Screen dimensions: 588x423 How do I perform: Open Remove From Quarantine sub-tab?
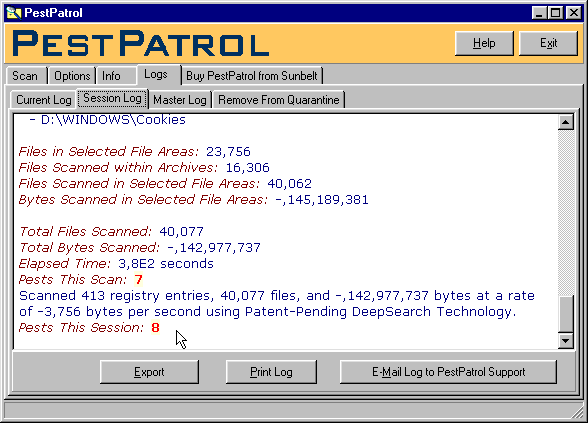click(279, 100)
